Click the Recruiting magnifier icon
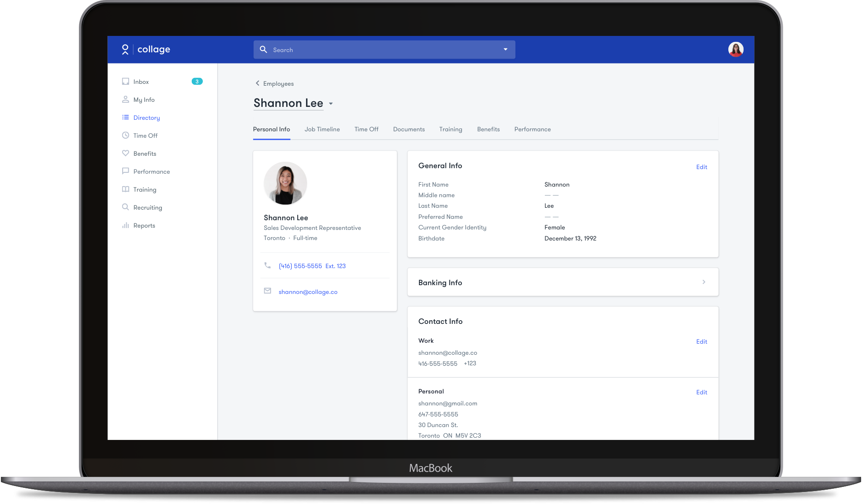The height and width of the screenshot is (504, 862). 125,207
